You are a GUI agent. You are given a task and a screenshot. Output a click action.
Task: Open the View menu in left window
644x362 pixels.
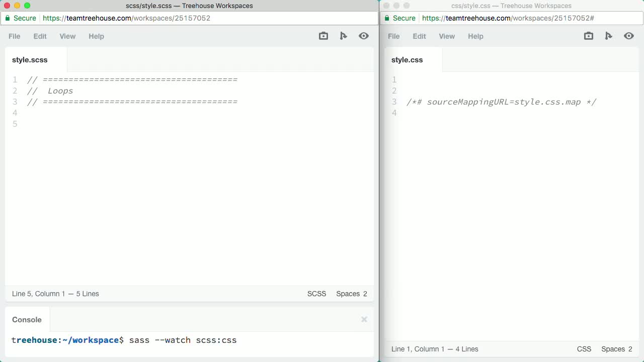(67, 36)
